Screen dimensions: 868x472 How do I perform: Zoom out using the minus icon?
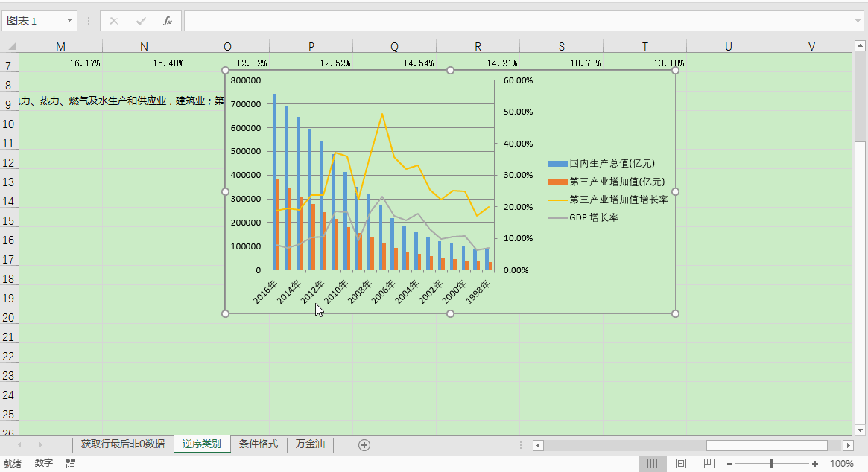coord(729,464)
